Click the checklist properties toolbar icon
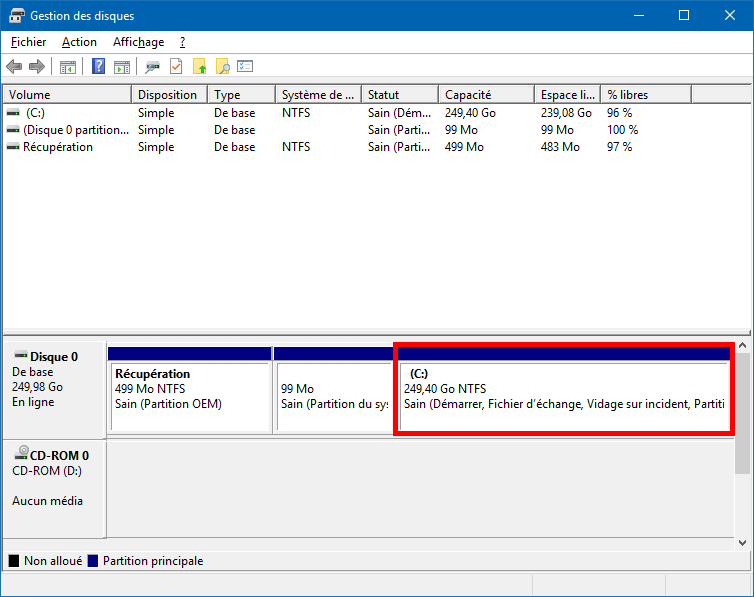The width and height of the screenshot is (754, 597). [245, 66]
